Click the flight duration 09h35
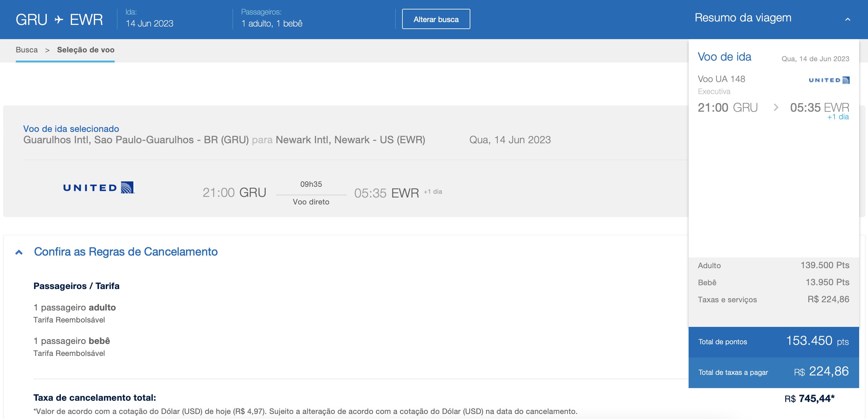Screen dimensions: 868x419 [x=311, y=184]
